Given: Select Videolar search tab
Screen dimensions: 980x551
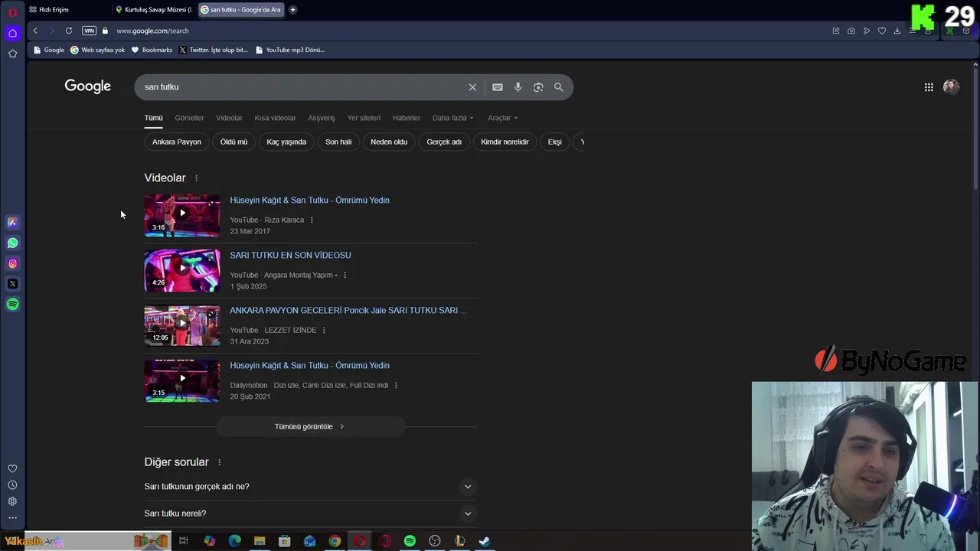Looking at the screenshot, I should [229, 118].
